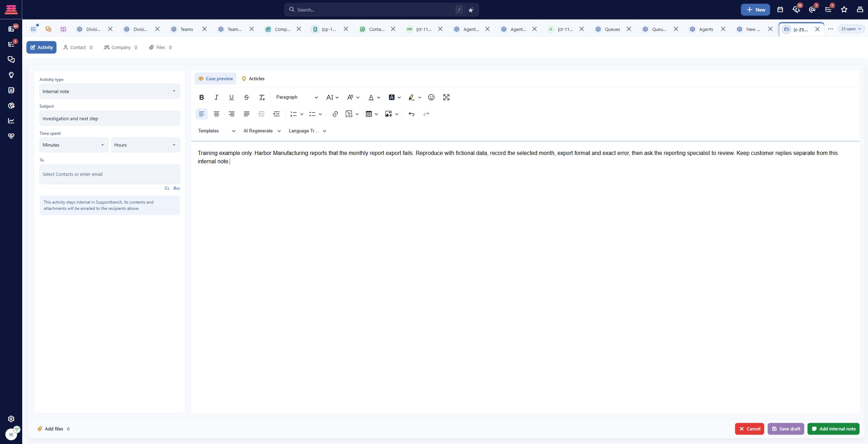
Task: Click the Bcc link
Action: 177,188
